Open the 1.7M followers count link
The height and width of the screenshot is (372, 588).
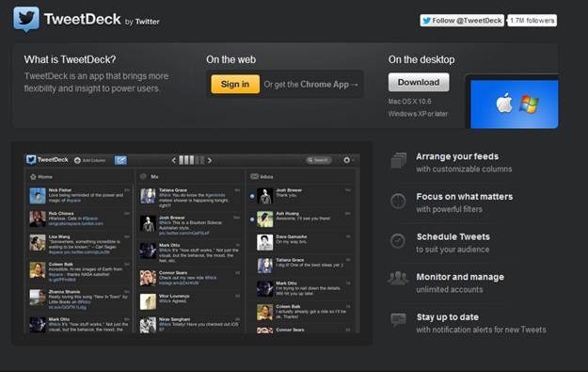[x=532, y=21]
